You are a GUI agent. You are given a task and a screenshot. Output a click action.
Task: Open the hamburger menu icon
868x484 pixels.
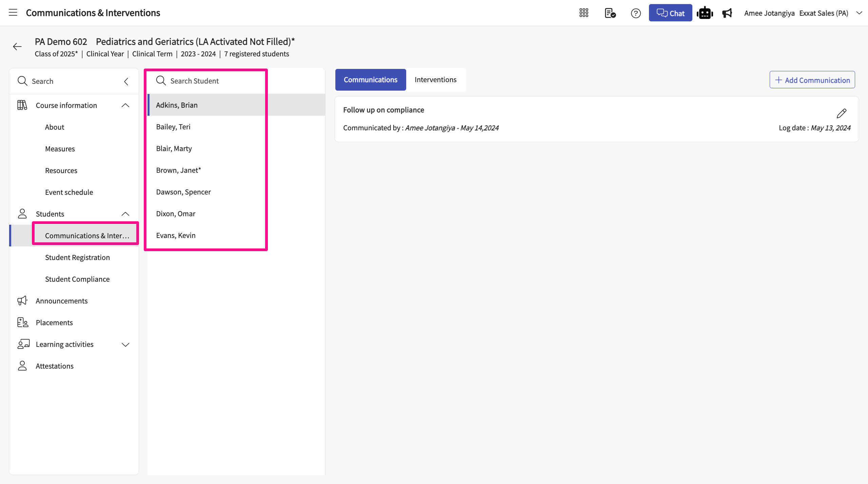pyautogui.click(x=13, y=13)
